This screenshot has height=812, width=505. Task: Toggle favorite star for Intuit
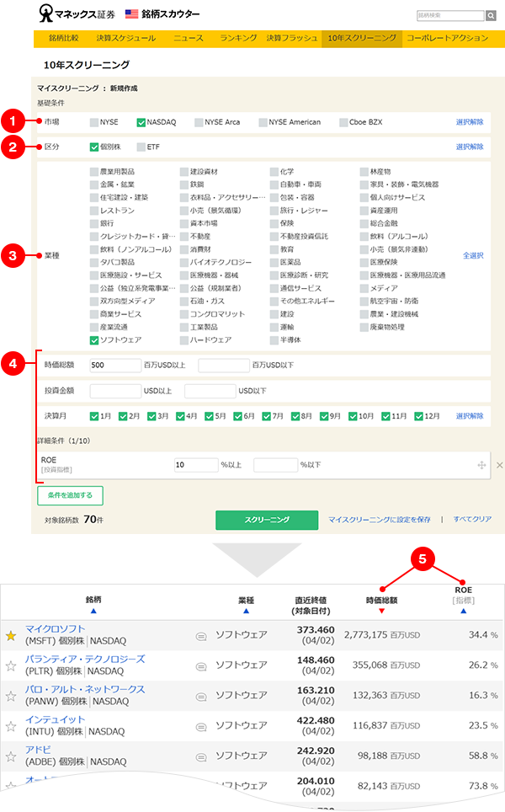(11, 726)
